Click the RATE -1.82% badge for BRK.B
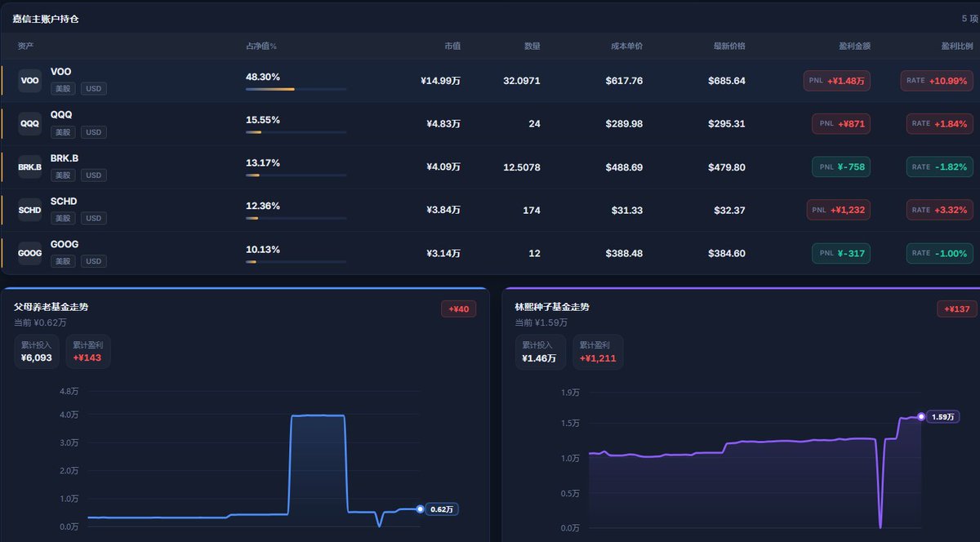980x542 pixels. click(x=940, y=167)
